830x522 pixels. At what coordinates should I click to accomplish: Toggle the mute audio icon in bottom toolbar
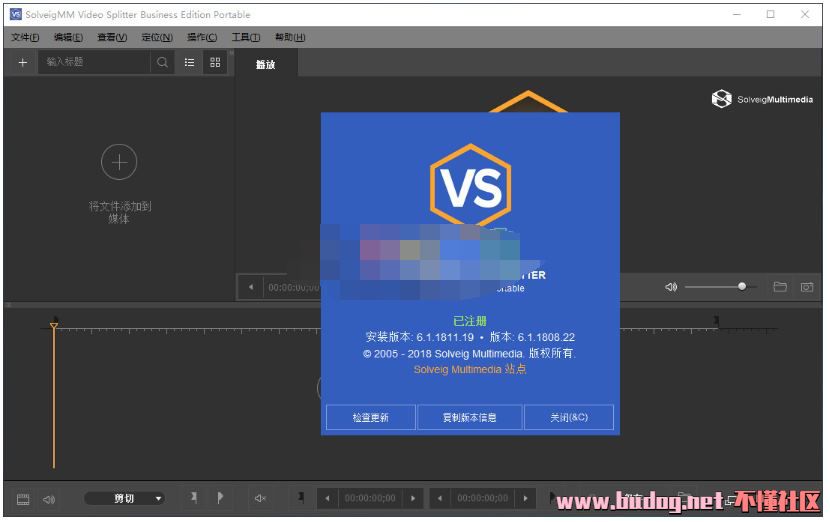pos(260,498)
